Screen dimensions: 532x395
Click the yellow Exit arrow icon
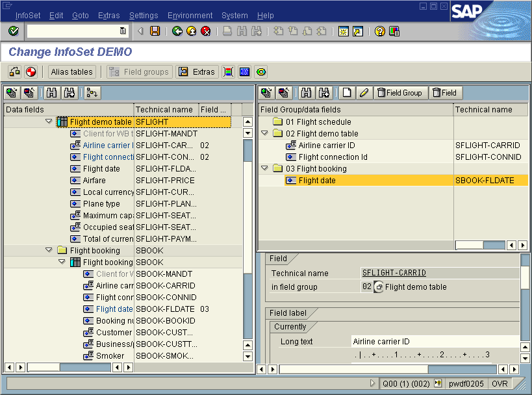coord(191,31)
